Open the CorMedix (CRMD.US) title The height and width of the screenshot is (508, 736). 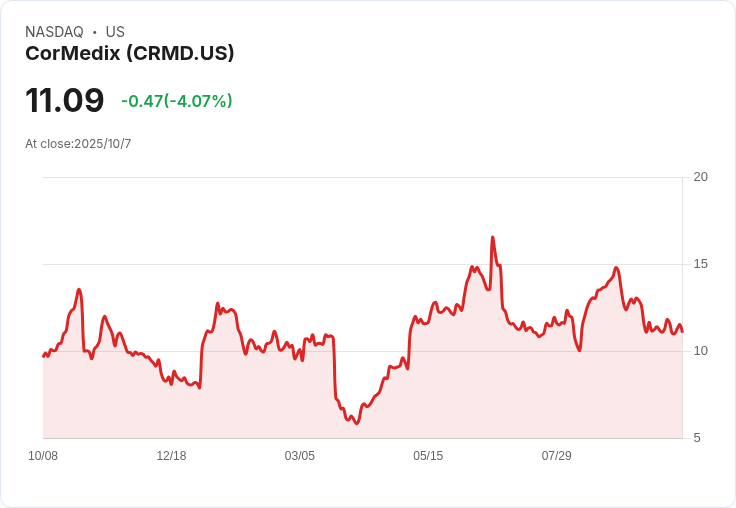(130, 53)
